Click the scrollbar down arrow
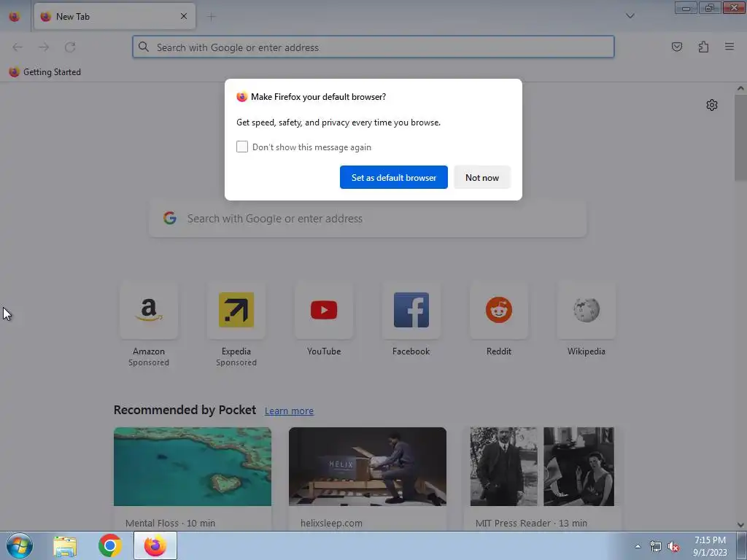This screenshot has height=560, width=747. click(x=740, y=525)
